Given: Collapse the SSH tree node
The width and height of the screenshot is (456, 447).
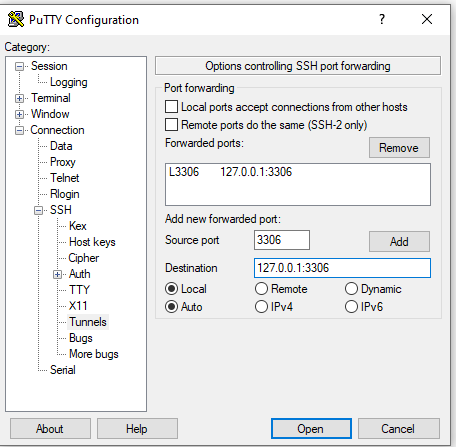Looking at the screenshot, I should click(x=38, y=210).
